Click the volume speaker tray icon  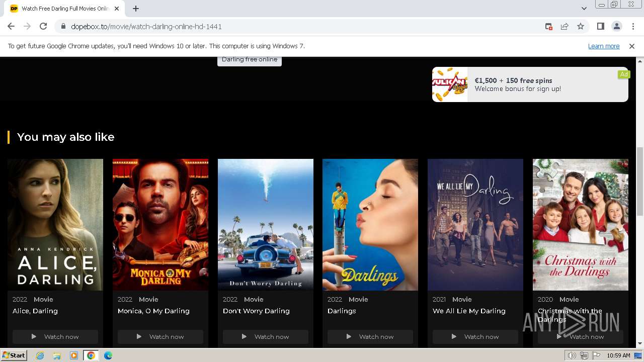pyautogui.click(x=572, y=355)
